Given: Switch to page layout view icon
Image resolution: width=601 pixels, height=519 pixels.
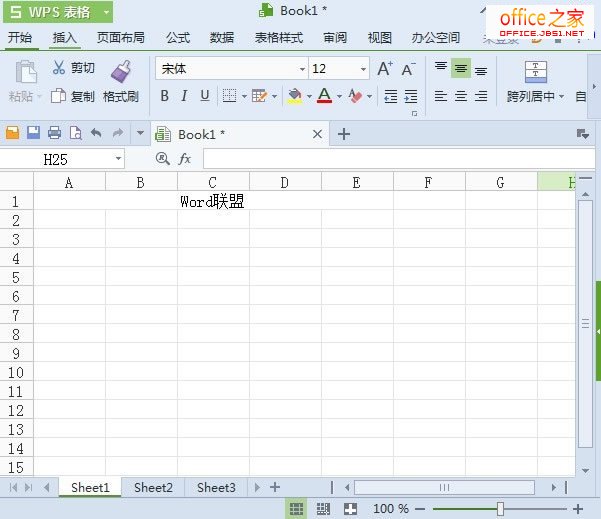Looking at the screenshot, I should tap(323, 509).
